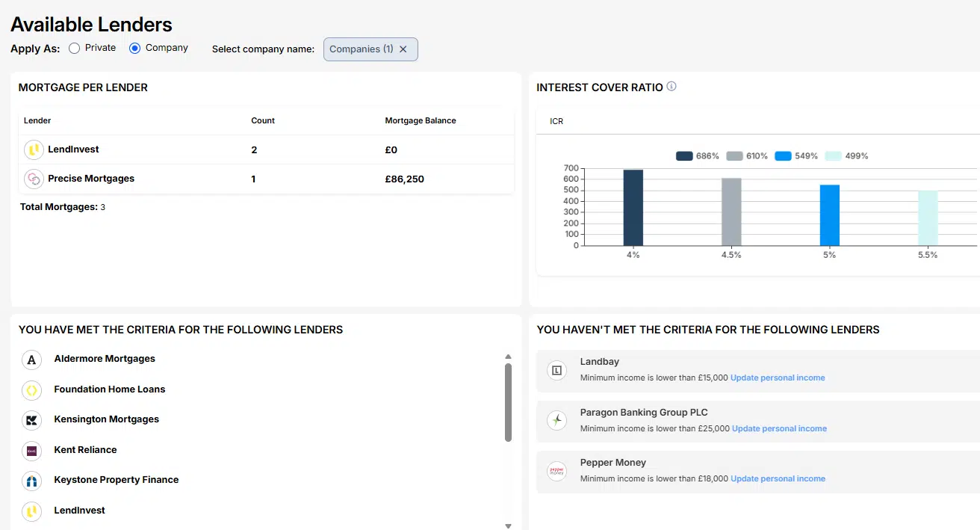Click the Keystone Property Finance name
This screenshot has width=980, height=530.
117,480
